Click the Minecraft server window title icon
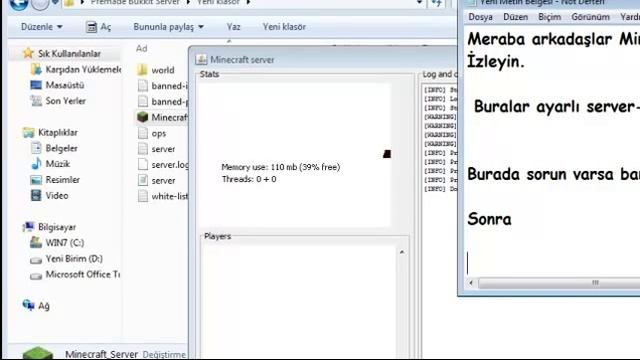 coord(201,60)
